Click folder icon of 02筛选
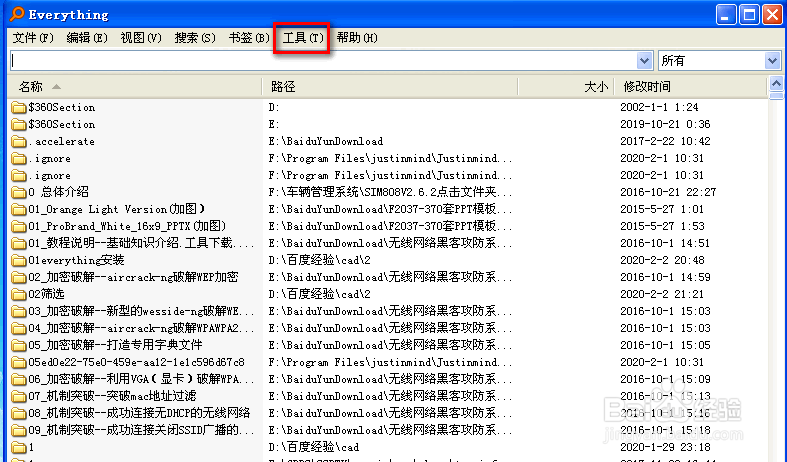The height and width of the screenshot is (462, 787). [19, 294]
